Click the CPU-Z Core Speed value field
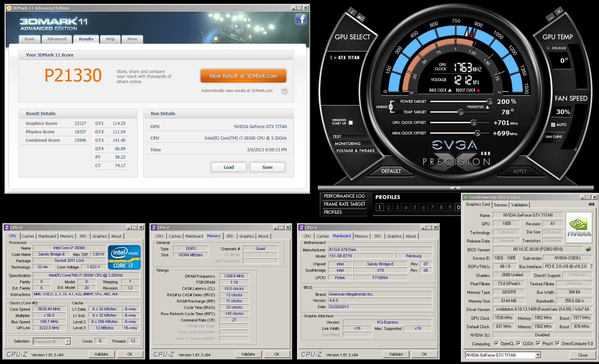 (48, 309)
